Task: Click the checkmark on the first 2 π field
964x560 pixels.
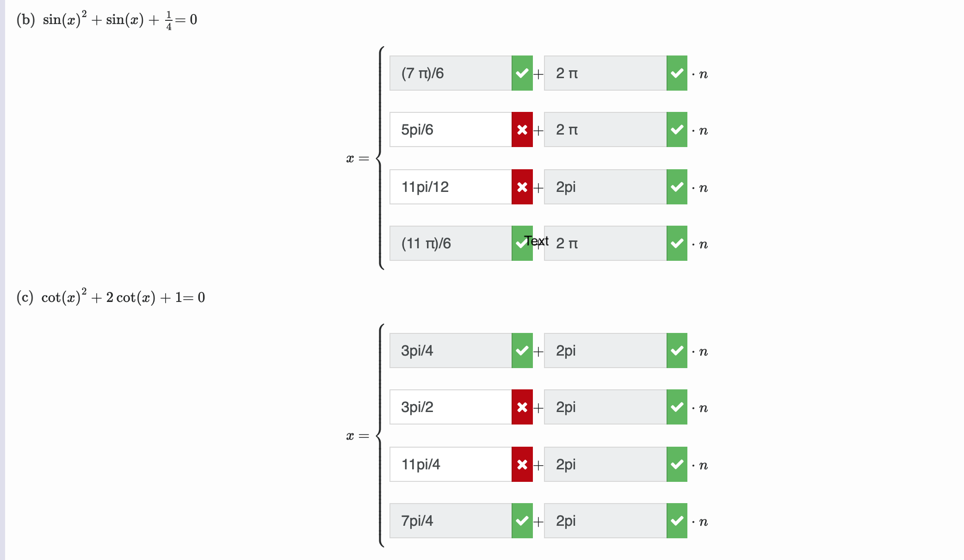Action: (676, 73)
